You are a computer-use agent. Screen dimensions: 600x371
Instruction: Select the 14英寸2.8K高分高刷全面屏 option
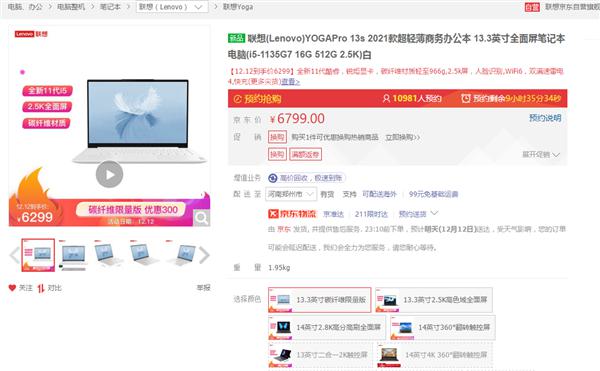pyautogui.click(x=327, y=327)
